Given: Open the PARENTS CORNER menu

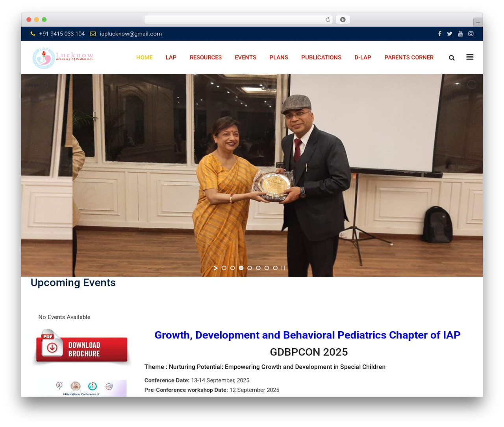Looking at the screenshot, I should (x=409, y=58).
